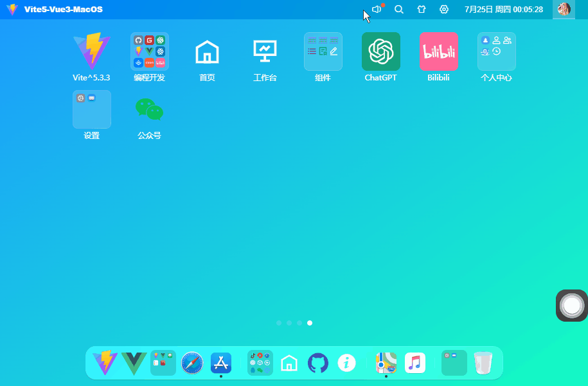Go to the third desktop page dot
The width and height of the screenshot is (588, 386).
tap(299, 323)
